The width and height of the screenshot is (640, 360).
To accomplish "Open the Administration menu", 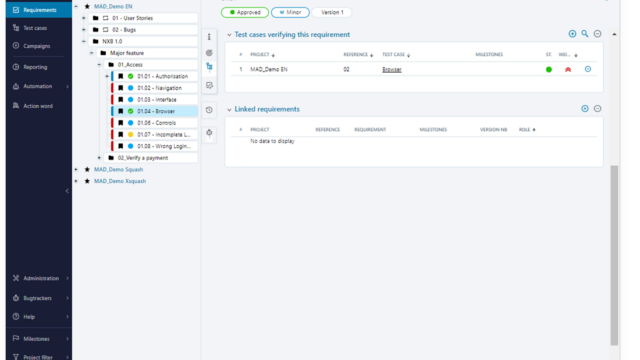I will tap(39, 278).
